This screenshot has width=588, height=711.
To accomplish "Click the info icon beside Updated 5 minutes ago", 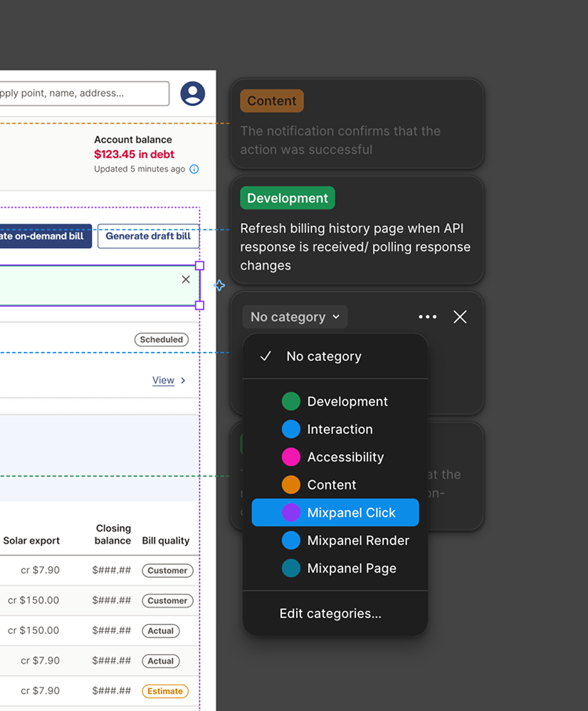I will click(x=194, y=169).
